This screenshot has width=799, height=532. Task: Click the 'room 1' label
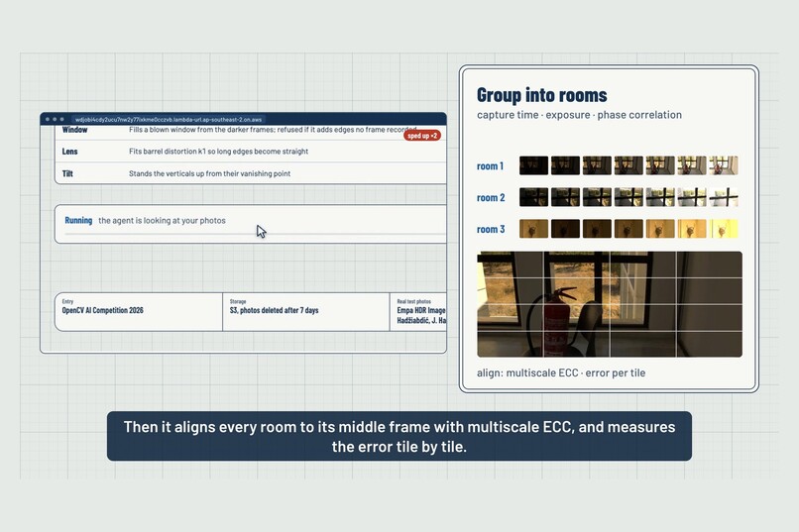(490, 166)
